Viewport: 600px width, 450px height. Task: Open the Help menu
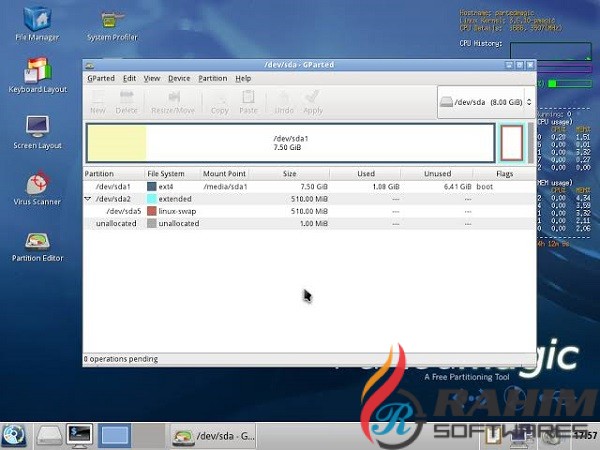tap(243, 78)
